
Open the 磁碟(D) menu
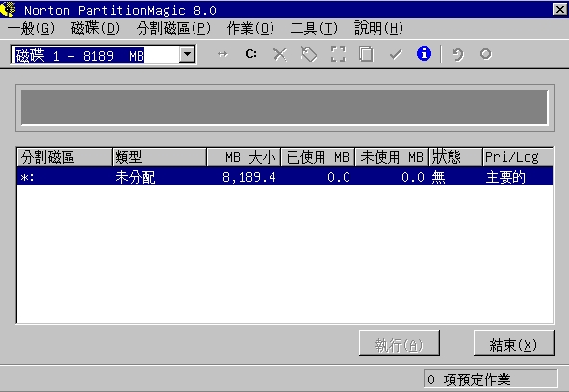(x=95, y=28)
